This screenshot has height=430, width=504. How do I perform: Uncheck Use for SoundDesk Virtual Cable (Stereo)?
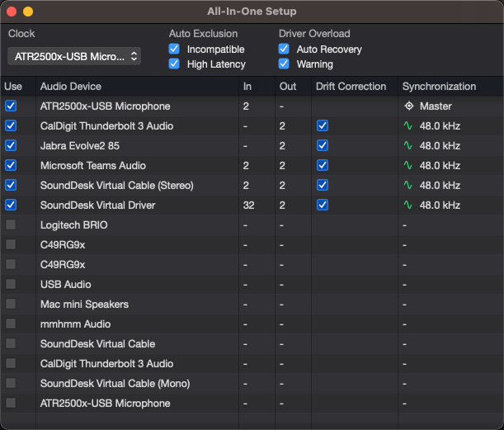pyautogui.click(x=11, y=186)
